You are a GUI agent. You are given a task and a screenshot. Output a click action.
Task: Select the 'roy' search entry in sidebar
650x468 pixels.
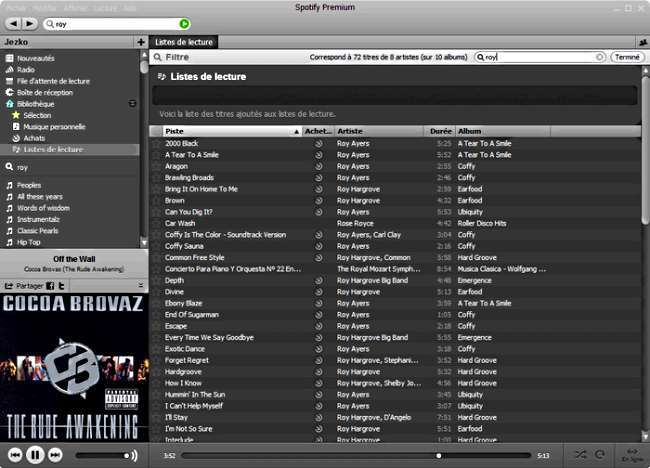tap(22, 167)
